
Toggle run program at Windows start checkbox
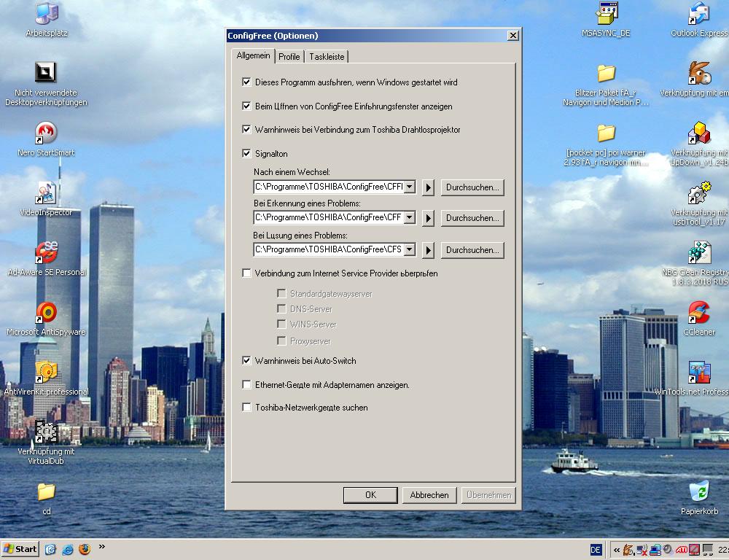(247, 82)
